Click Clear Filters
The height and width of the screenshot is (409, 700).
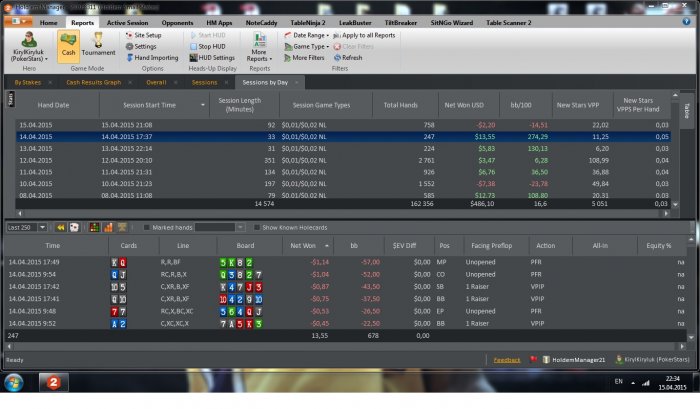(354, 46)
